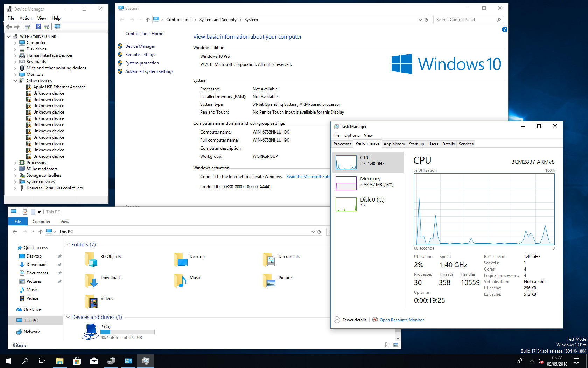Viewport: 588px width, 368px height.
Task: Expand Disk drives in Device Manager
Action: pos(15,49)
